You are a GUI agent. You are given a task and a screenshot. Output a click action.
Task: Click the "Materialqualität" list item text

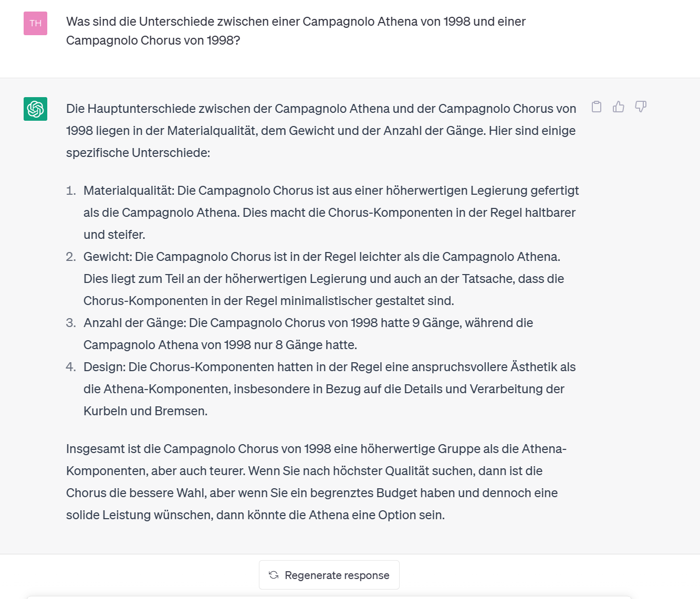pos(331,213)
